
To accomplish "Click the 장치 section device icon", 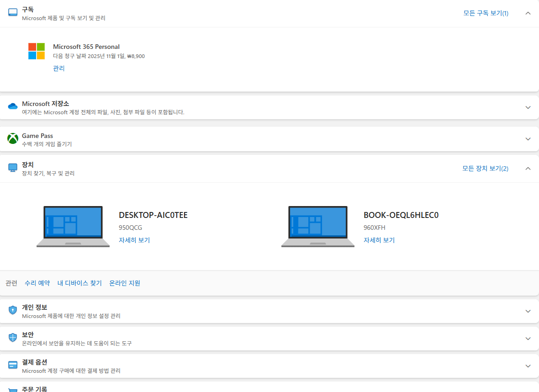I will pyautogui.click(x=13, y=168).
